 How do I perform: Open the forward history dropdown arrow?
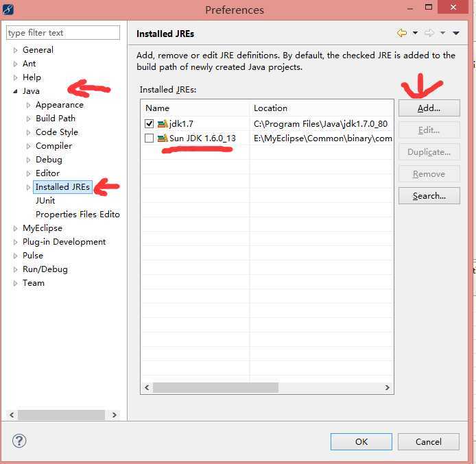[x=442, y=33]
